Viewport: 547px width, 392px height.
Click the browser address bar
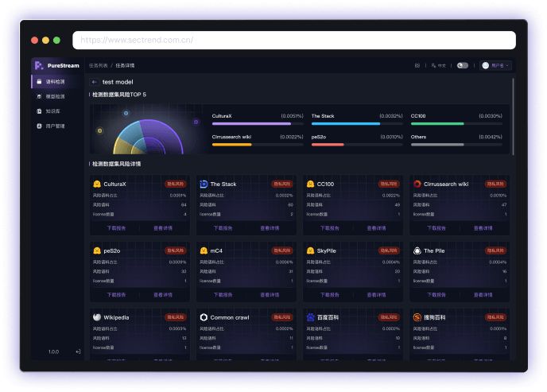tap(294, 40)
